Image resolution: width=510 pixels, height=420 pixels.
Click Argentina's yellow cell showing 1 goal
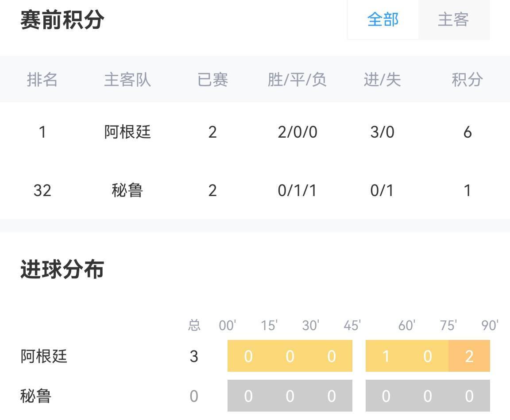(386, 356)
